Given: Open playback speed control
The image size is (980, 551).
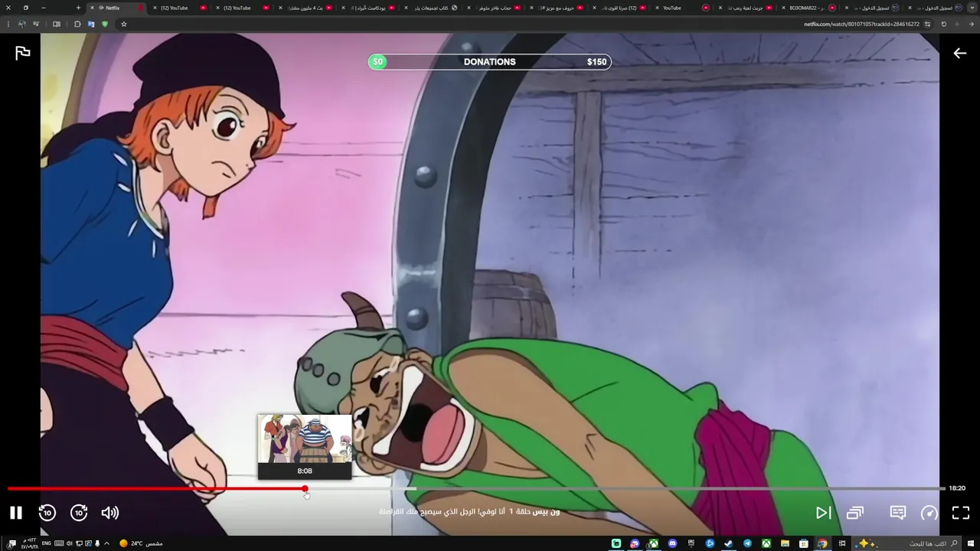Looking at the screenshot, I should [929, 513].
